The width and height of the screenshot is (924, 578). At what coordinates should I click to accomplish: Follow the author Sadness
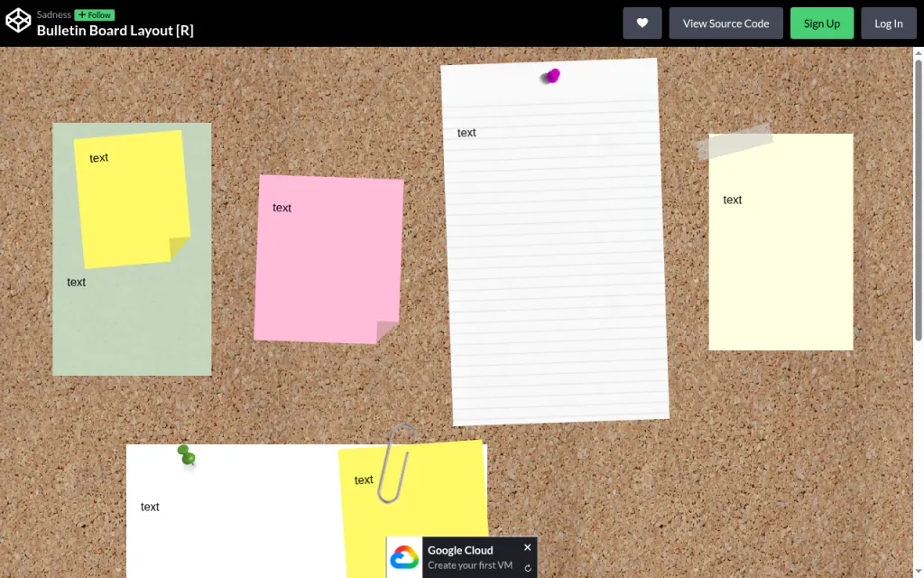[x=94, y=14]
